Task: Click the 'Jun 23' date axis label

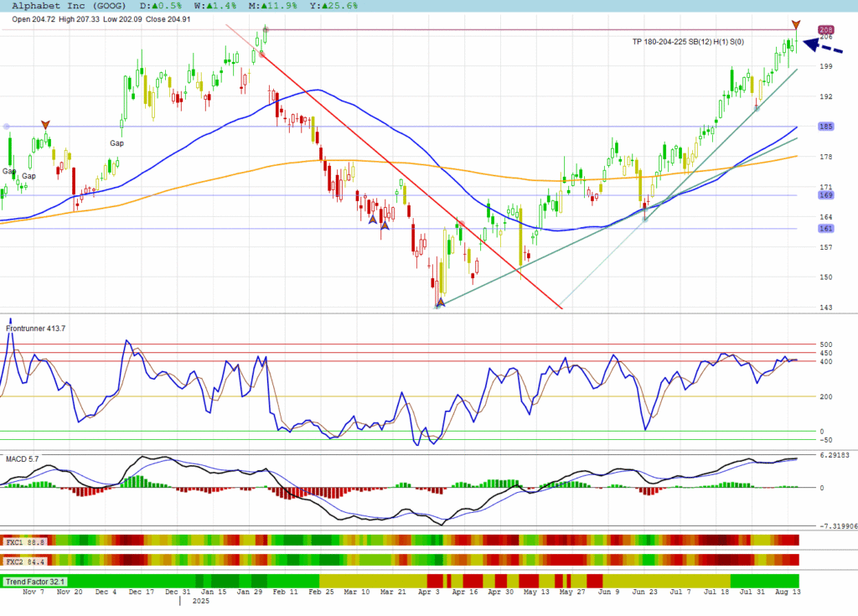Action: click(x=644, y=592)
